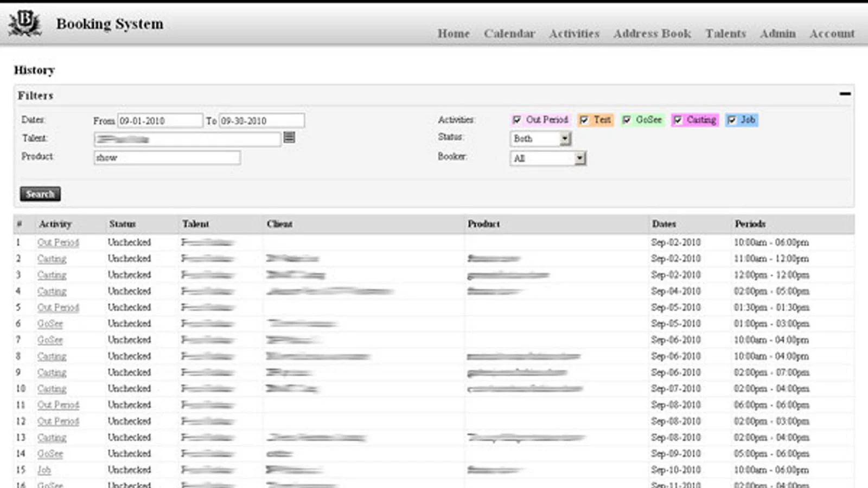
Task: Collapse the Filters panel with minus icon
Action: coord(845,94)
